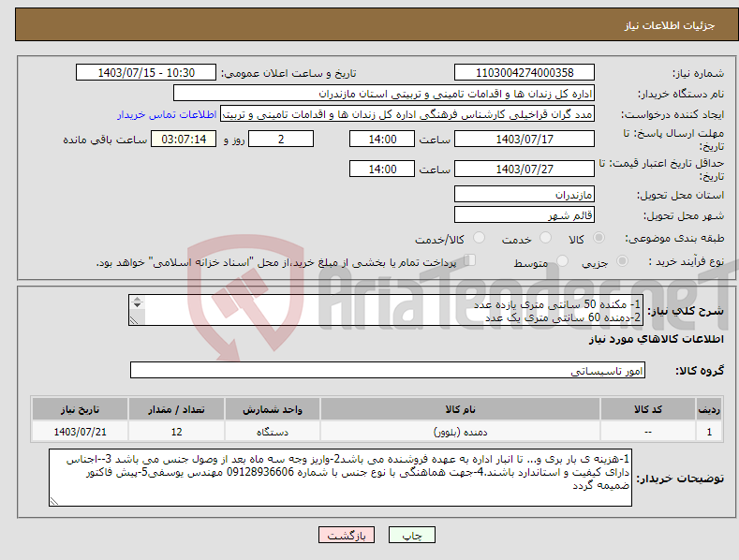
Task: Select the جزیی purchase type radio
Action: pyautogui.click(x=622, y=260)
